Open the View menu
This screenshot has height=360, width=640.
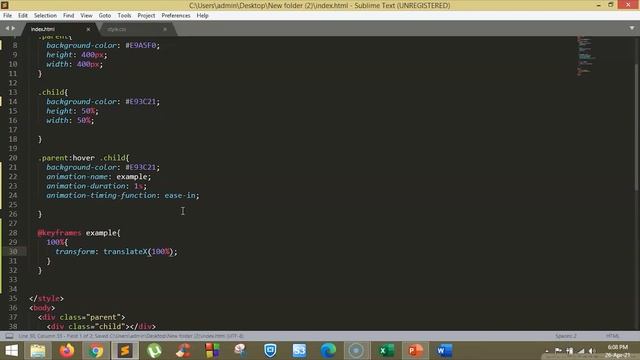[x=86, y=16]
